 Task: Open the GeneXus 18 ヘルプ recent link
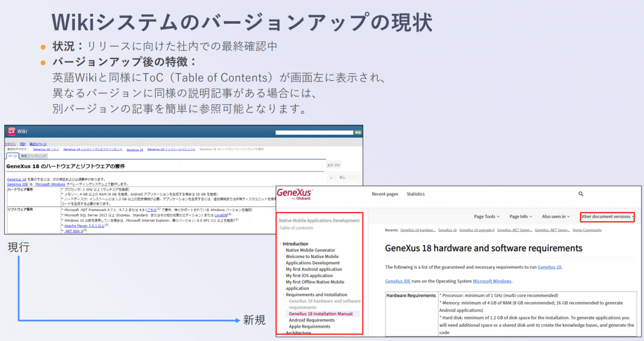pyautogui.click(x=46, y=149)
